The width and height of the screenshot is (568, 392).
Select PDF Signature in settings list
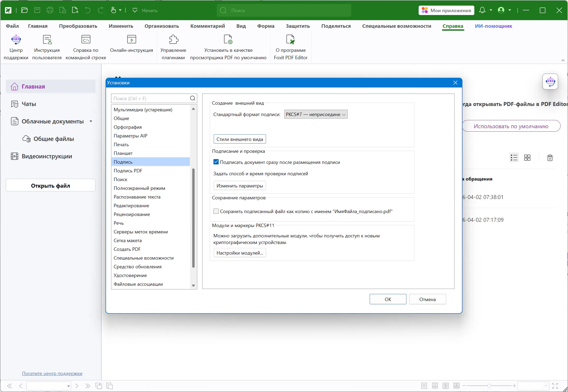[x=128, y=171]
